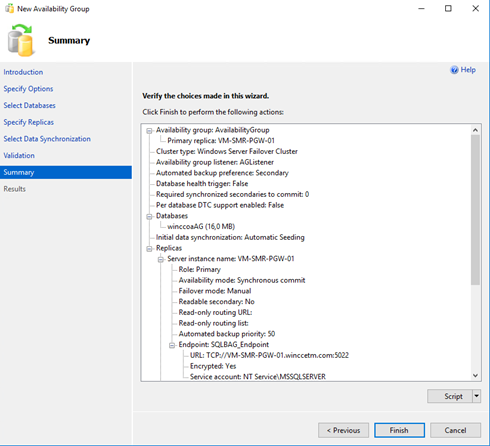Screen dimensions: 490x446
Task: Collapse the Endpoint SQLBAG_Endpoint node
Action: [x=172, y=345]
